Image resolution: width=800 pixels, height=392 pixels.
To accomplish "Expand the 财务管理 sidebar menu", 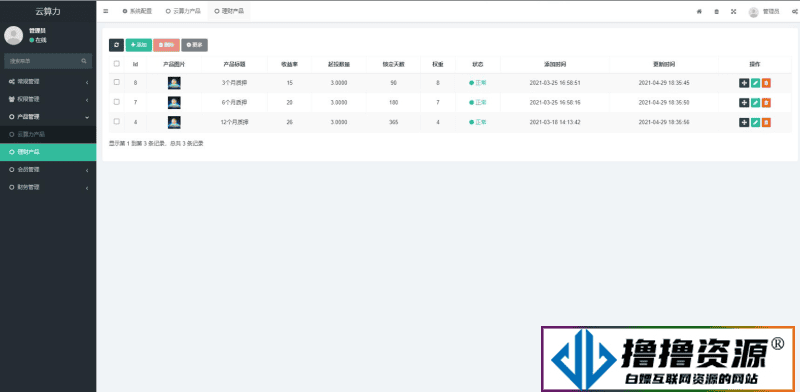I will (x=48, y=187).
